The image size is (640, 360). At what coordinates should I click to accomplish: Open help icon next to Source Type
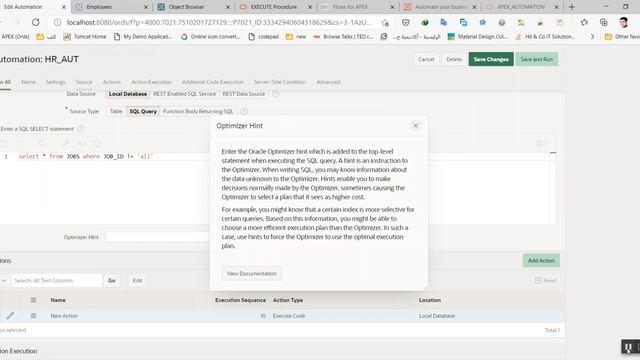244,111
